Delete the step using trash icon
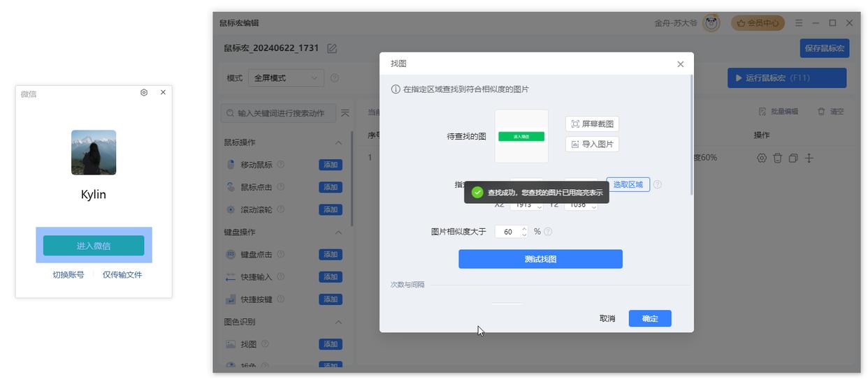This screenshot has width=868, height=379. 777,158
